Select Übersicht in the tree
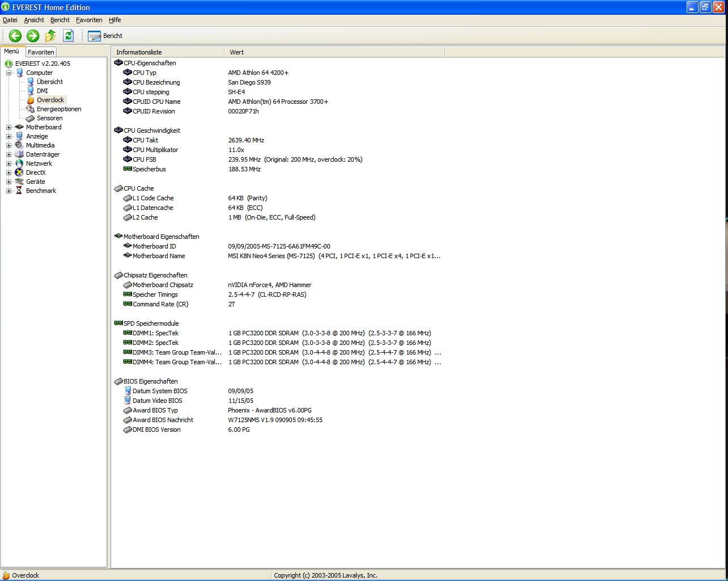This screenshot has height=581, width=728. click(x=50, y=82)
